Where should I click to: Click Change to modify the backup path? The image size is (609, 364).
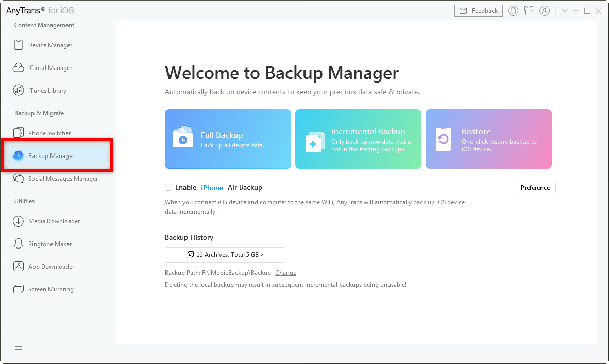click(285, 272)
